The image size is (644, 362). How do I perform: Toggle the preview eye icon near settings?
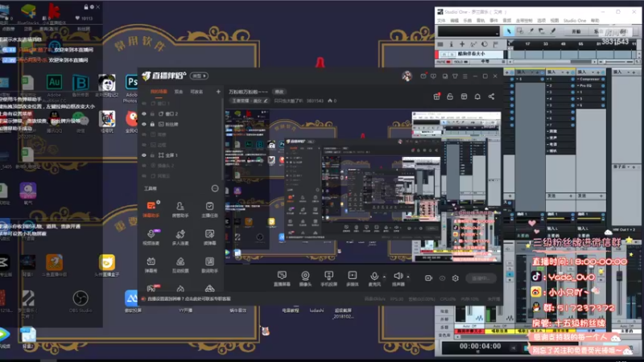(442, 278)
